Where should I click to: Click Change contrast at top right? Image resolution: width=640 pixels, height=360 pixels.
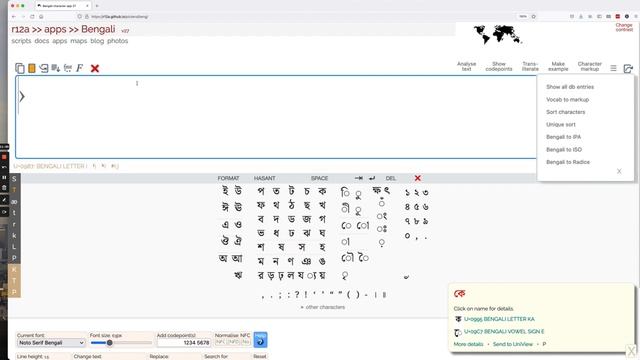(624, 27)
